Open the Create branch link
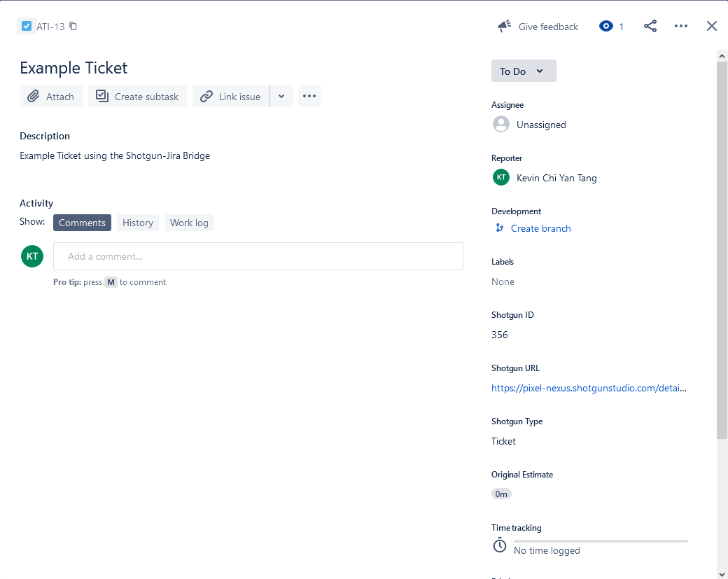 540,228
